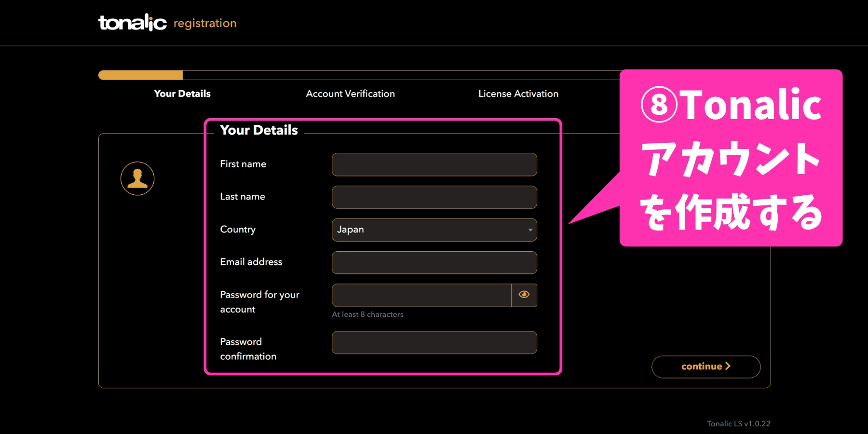This screenshot has height=434, width=868.
Task: Open License Activation step
Action: pos(518,94)
